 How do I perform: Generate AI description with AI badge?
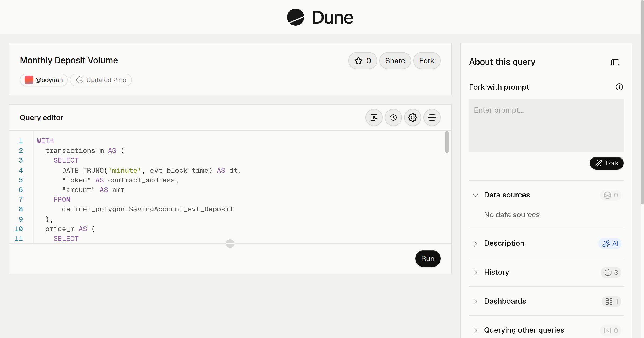[x=610, y=243]
